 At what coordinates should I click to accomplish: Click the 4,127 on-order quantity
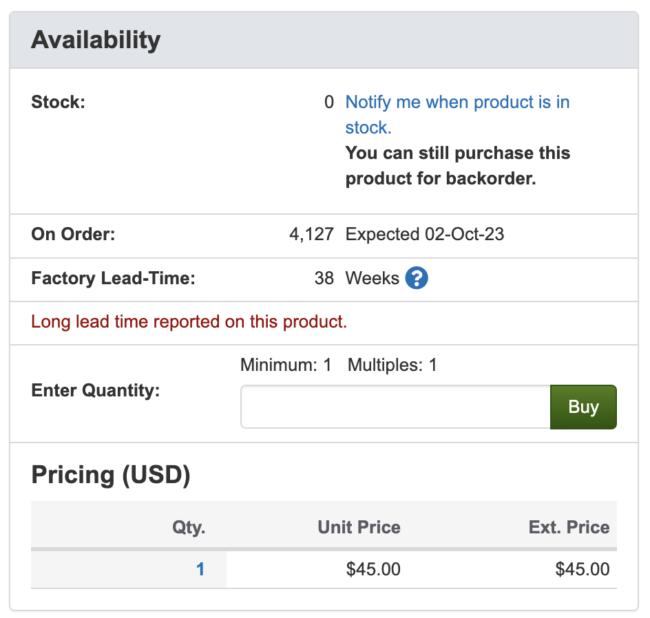click(x=311, y=235)
